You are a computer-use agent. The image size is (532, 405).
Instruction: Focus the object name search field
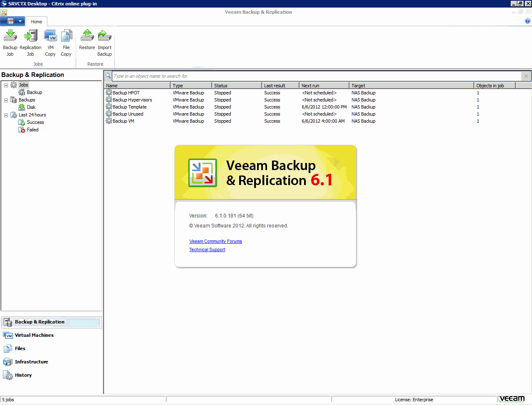(317, 76)
